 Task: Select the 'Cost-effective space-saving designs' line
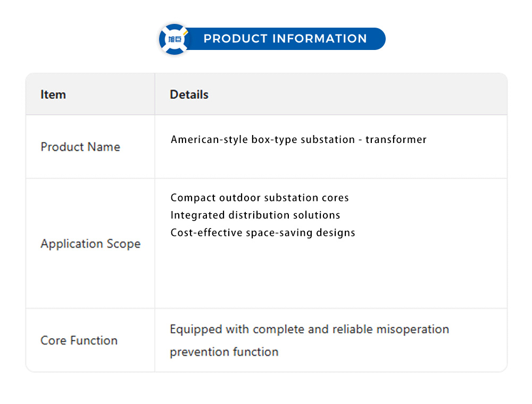click(263, 233)
